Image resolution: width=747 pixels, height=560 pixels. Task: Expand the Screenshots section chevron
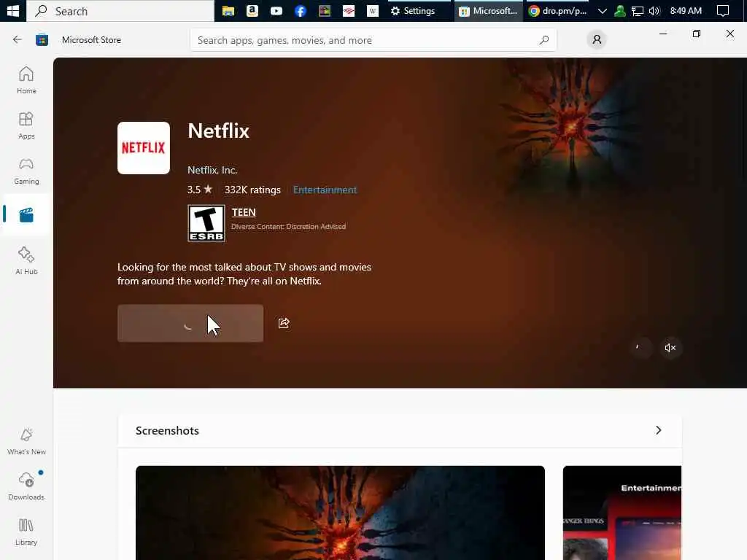point(659,430)
